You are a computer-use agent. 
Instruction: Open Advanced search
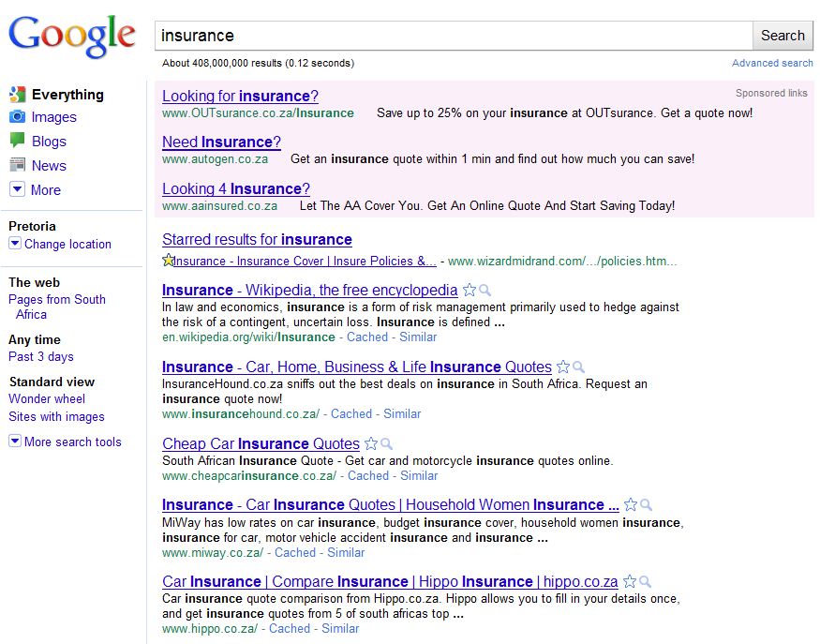(772, 63)
